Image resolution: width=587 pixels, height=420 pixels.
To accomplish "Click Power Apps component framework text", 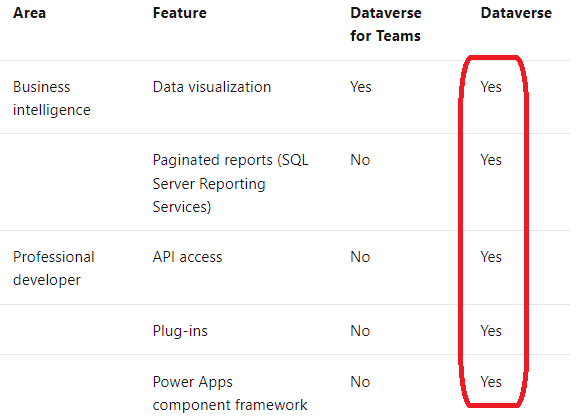I will [x=230, y=393].
